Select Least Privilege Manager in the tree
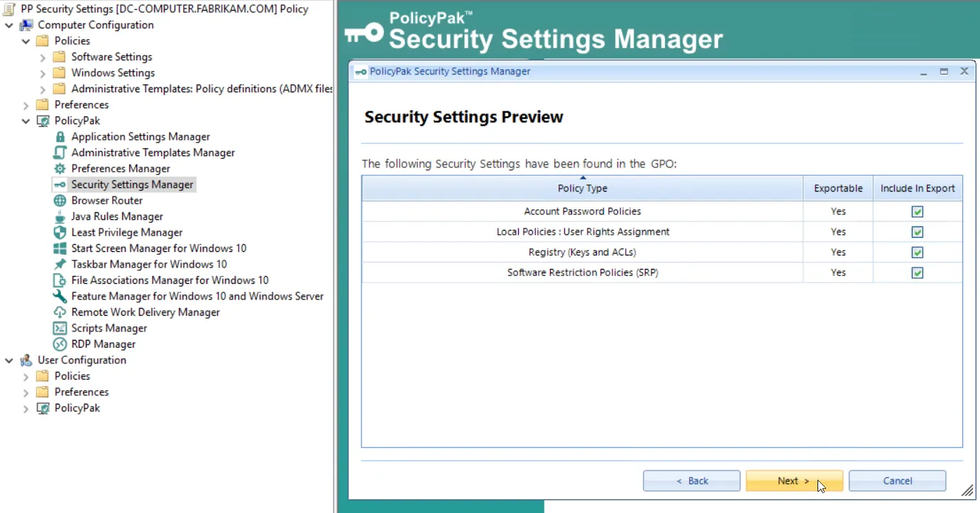The image size is (980, 513). click(x=127, y=233)
